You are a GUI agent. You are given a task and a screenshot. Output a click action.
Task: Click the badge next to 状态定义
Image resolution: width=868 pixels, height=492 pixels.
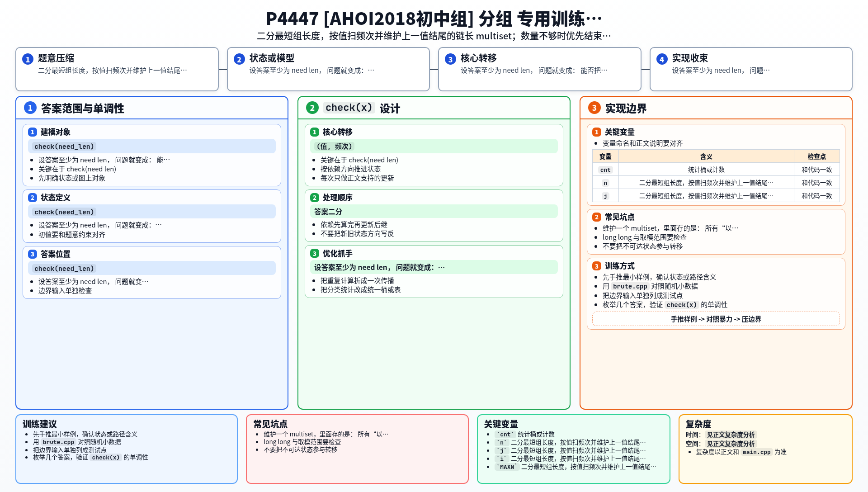pyautogui.click(x=33, y=198)
